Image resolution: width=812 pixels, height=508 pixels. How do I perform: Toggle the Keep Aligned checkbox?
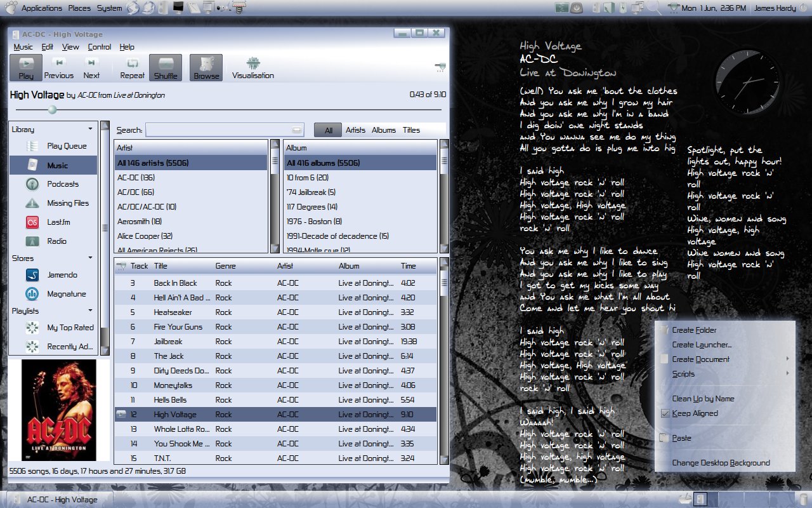point(665,413)
